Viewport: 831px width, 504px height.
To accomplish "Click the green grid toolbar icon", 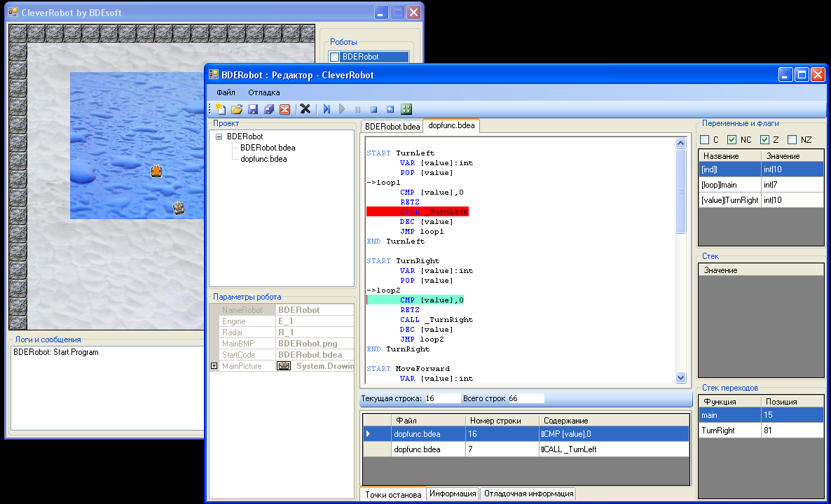I will [406, 109].
